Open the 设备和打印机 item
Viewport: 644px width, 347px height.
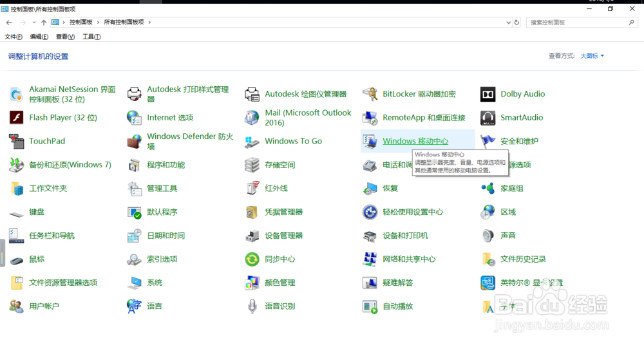pos(405,236)
